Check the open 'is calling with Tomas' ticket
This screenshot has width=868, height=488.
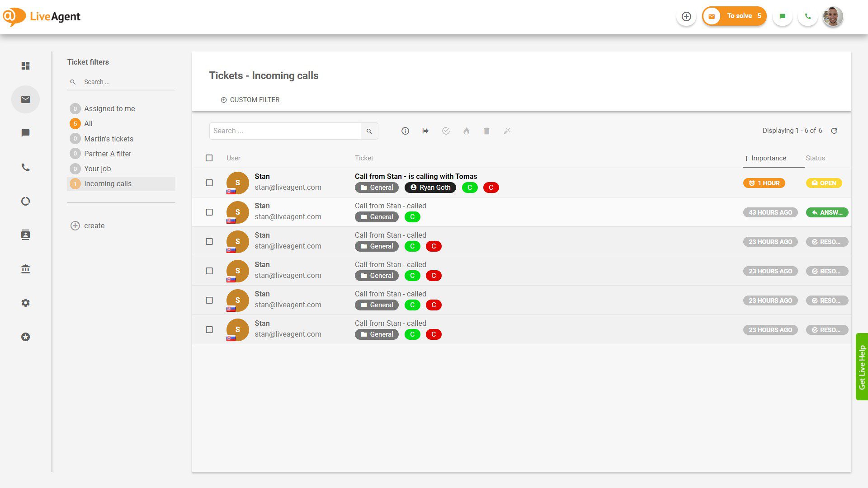click(209, 183)
